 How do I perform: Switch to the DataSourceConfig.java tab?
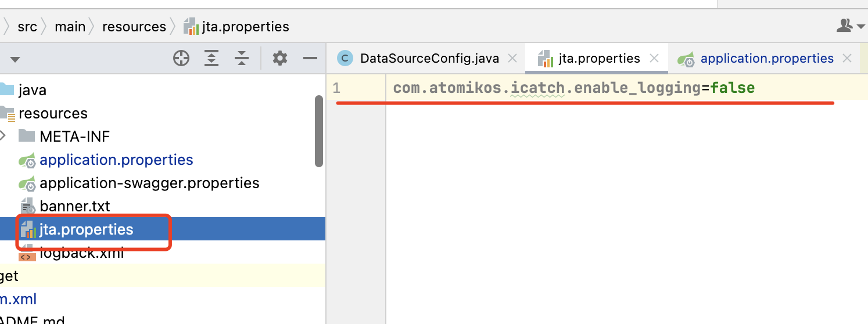pyautogui.click(x=429, y=58)
